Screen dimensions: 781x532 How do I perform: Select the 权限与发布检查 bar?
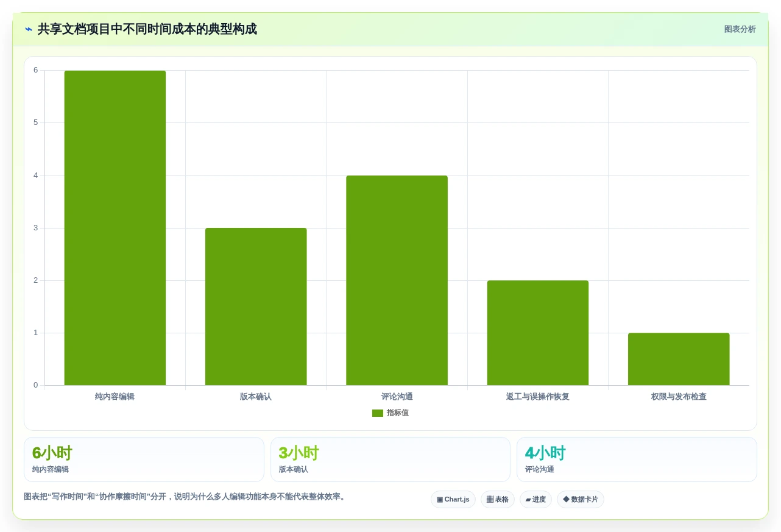[x=679, y=359]
